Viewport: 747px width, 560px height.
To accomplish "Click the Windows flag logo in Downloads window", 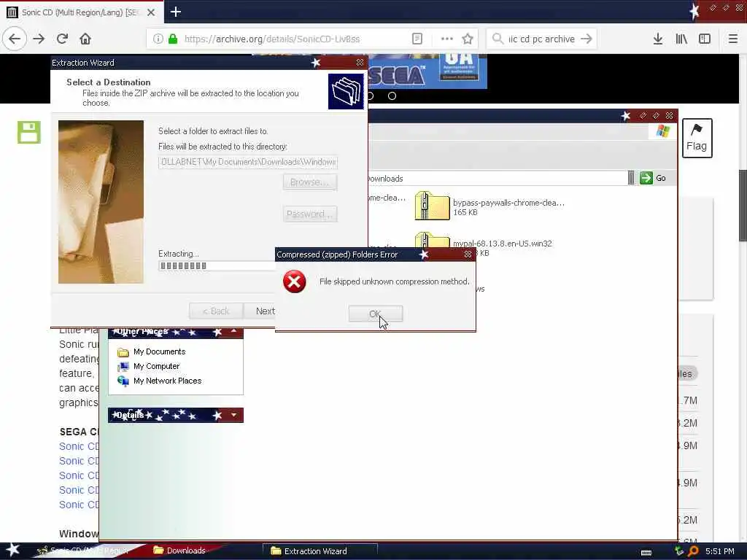I will tap(662, 131).
